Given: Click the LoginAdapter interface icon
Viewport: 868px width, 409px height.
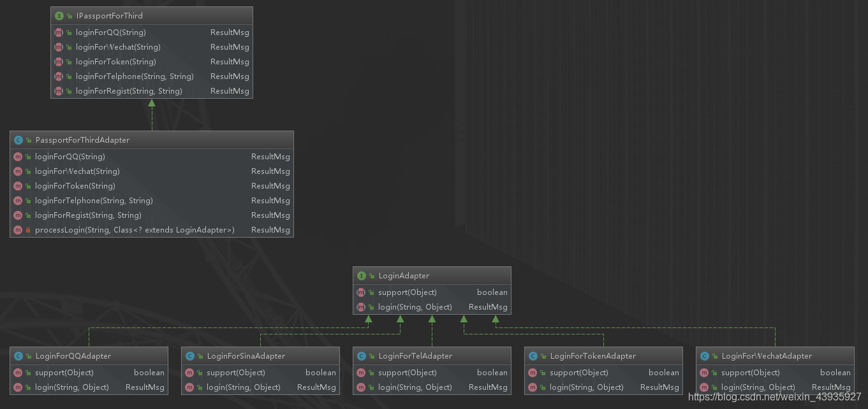Looking at the screenshot, I should [x=362, y=276].
